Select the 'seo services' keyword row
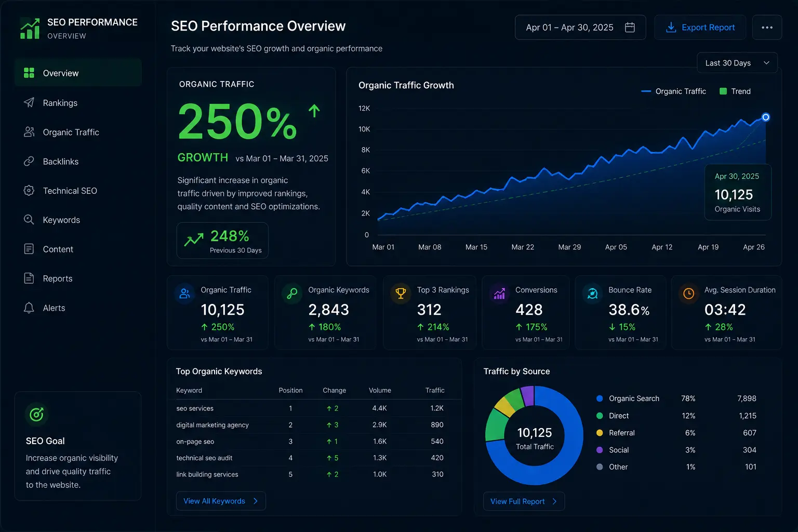 point(314,408)
